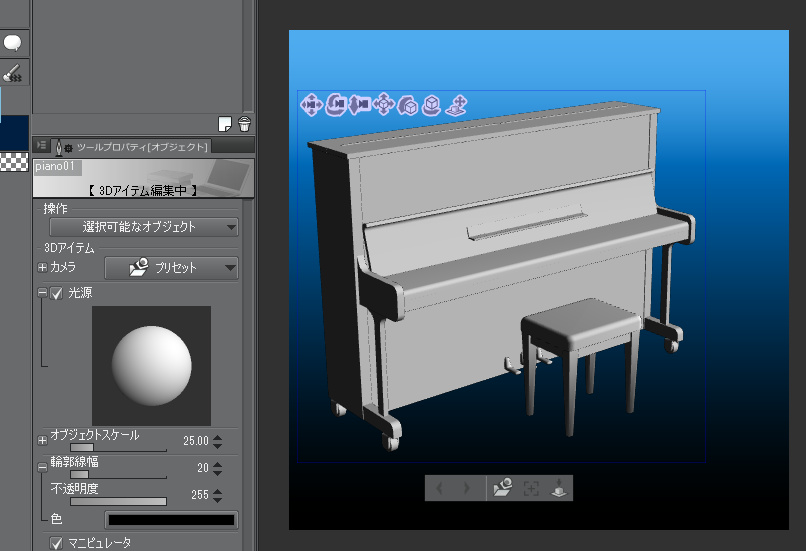Click the camera forward-back manipulator icon
The height and width of the screenshot is (551, 806).
coord(359,104)
